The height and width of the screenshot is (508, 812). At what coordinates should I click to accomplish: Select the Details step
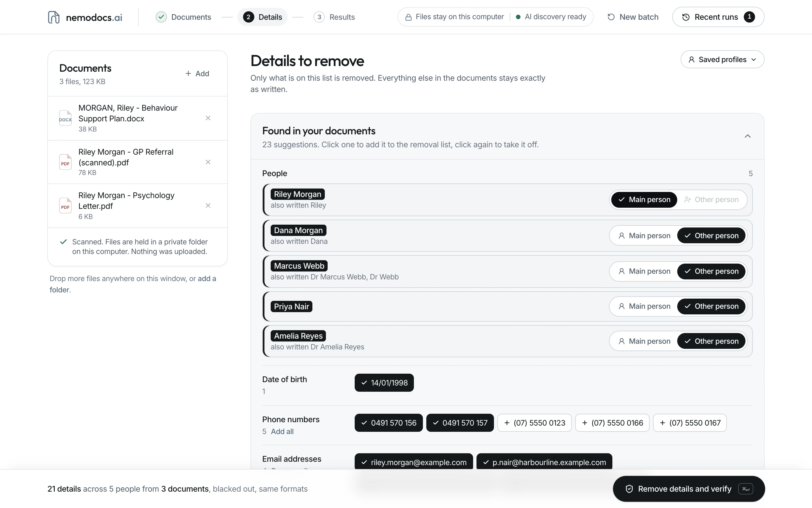[262, 17]
